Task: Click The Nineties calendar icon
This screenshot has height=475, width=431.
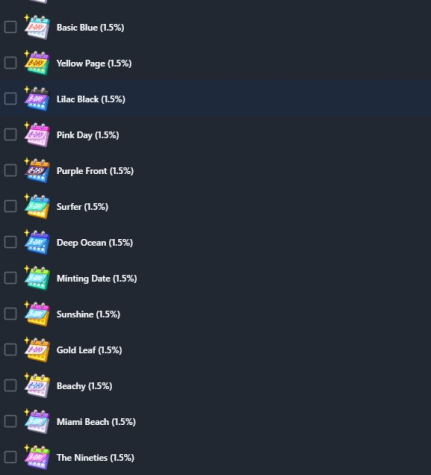Action: click(37, 457)
